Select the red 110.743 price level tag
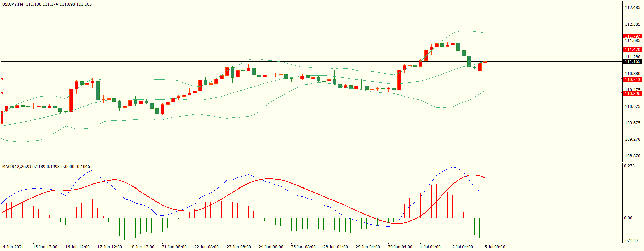The height and width of the screenshot is (251, 644). point(632,79)
